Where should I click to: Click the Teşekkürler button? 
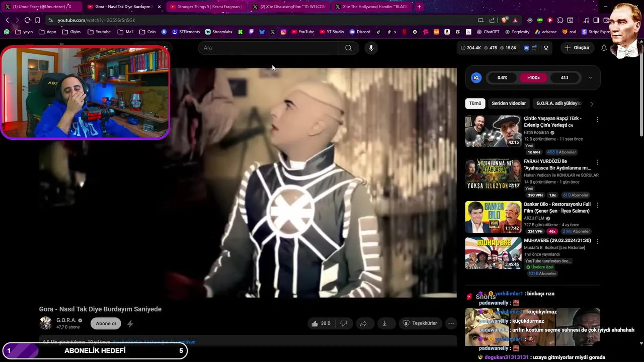tap(420, 323)
